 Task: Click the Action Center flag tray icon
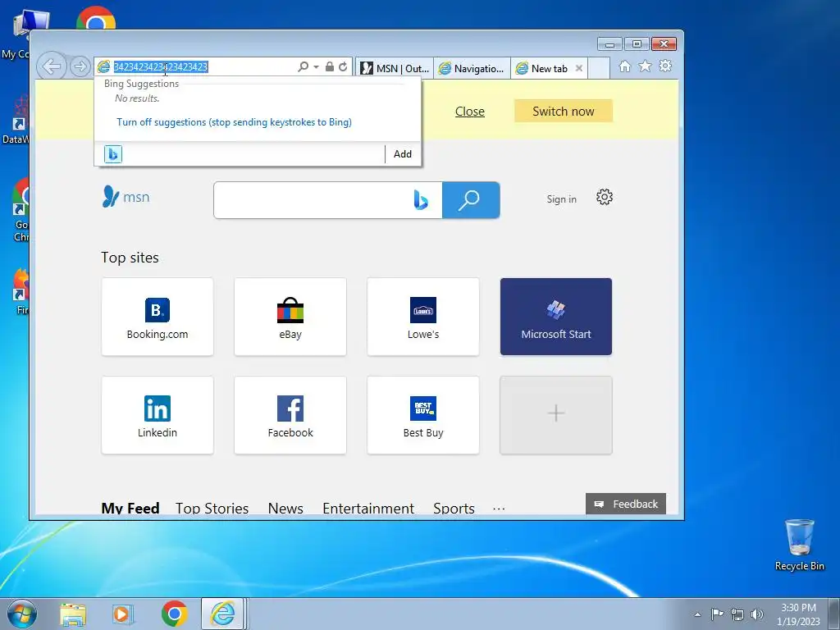(x=717, y=614)
